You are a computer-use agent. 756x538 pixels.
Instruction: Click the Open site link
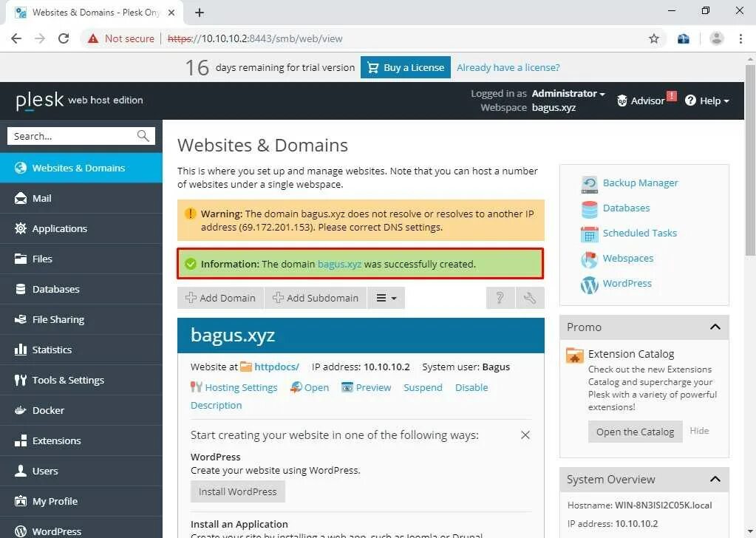[x=316, y=387]
